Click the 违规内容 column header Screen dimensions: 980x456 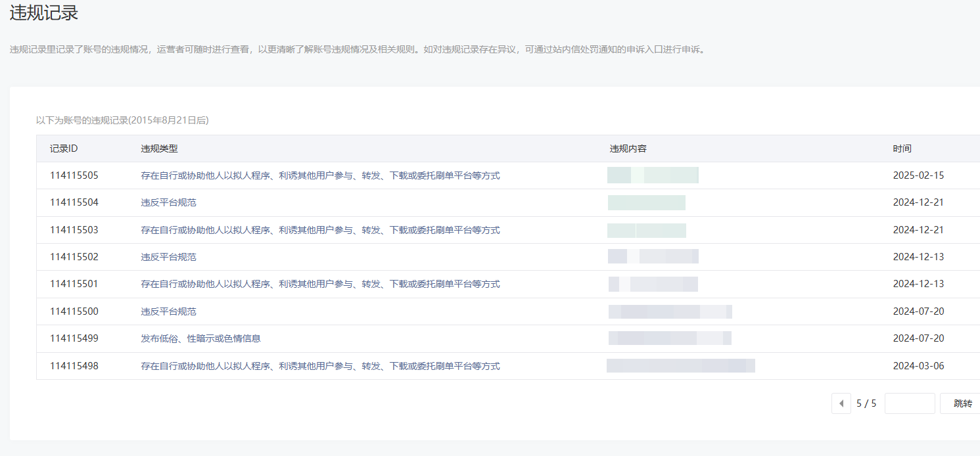pyautogui.click(x=628, y=148)
